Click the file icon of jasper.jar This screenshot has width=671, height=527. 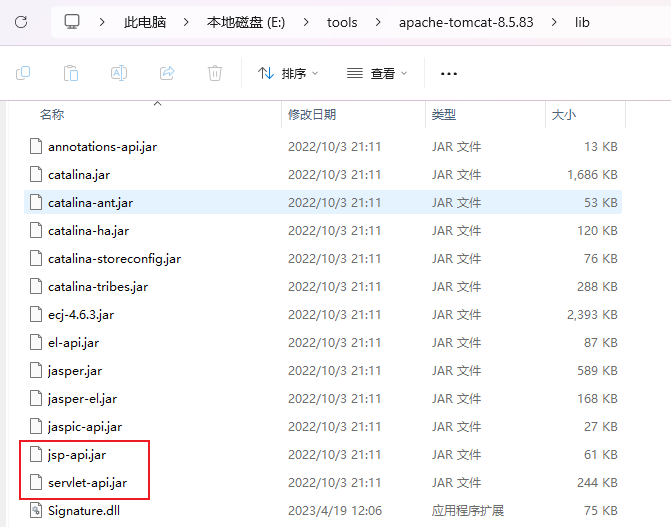pyautogui.click(x=36, y=370)
